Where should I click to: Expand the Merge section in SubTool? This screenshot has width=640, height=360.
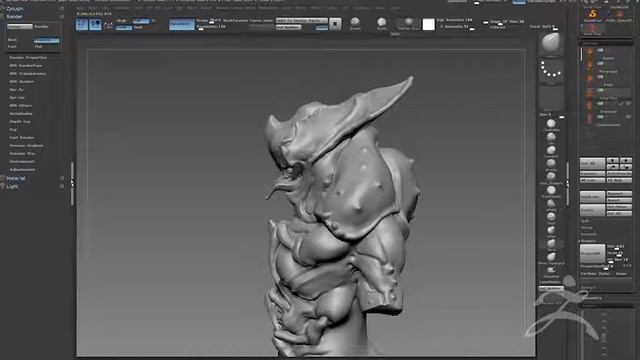(x=587, y=228)
